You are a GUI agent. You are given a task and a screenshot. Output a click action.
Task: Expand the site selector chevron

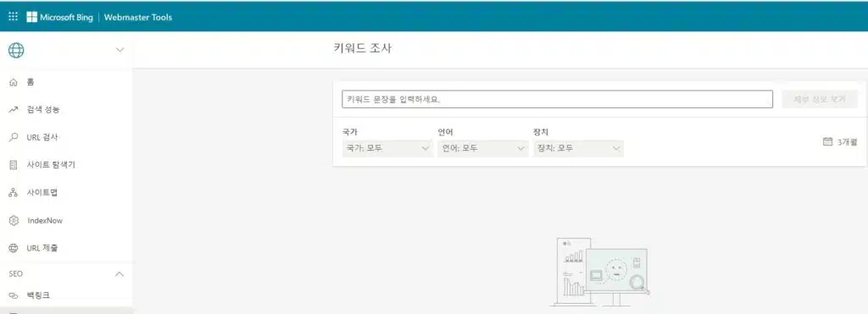point(120,50)
